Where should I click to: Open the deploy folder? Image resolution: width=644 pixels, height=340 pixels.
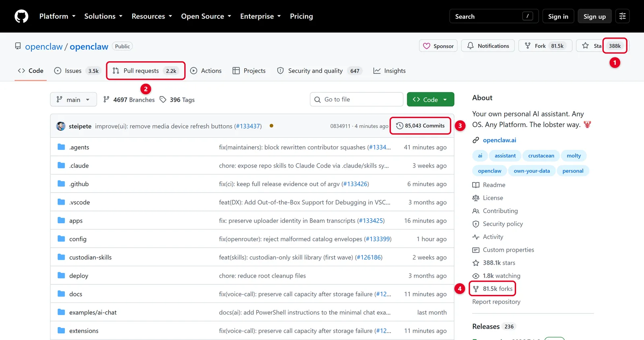(x=78, y=276)
